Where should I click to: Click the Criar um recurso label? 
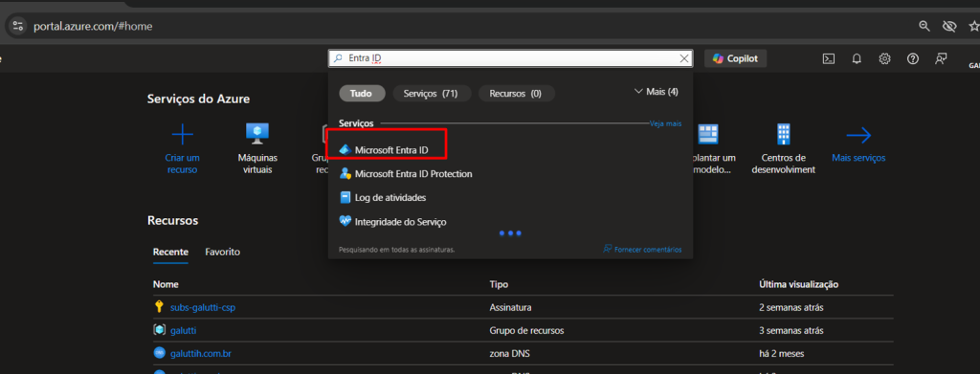183,164
